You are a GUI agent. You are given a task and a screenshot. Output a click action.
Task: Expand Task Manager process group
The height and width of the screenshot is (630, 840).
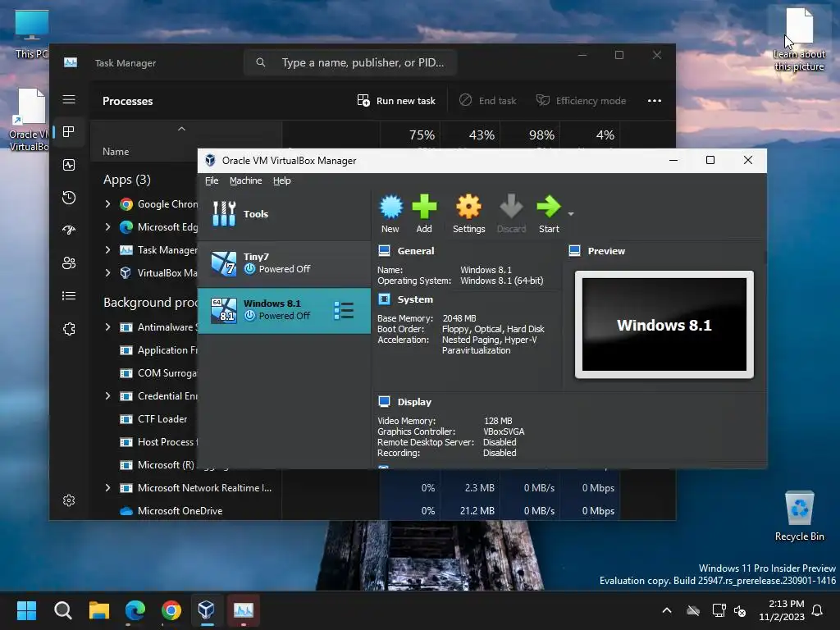[107, 249]
